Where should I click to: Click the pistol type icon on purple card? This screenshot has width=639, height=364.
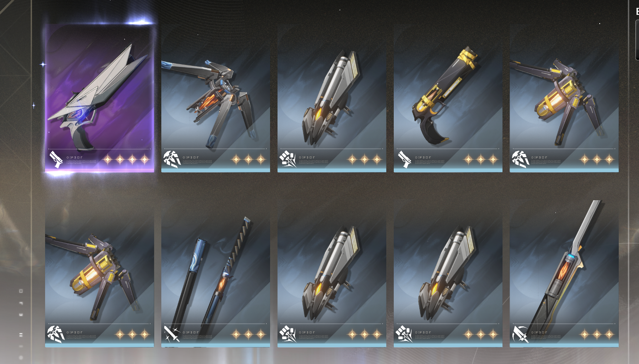click(x=56, y=160)
